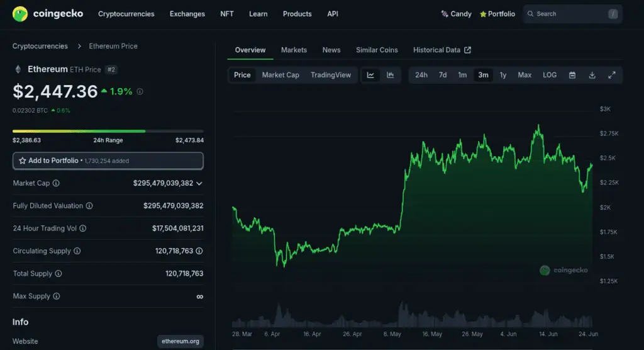Switch to line chart view icon

pyautogui.click(x=370, y=75)
